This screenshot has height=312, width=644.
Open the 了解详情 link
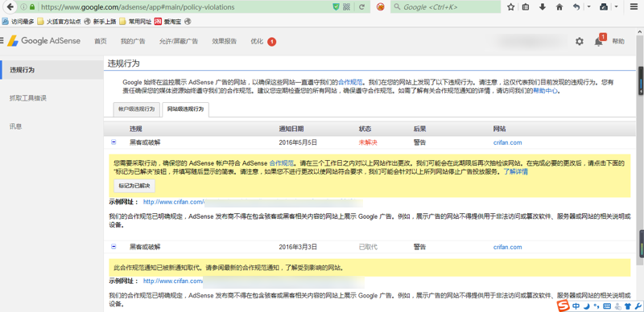516,171
